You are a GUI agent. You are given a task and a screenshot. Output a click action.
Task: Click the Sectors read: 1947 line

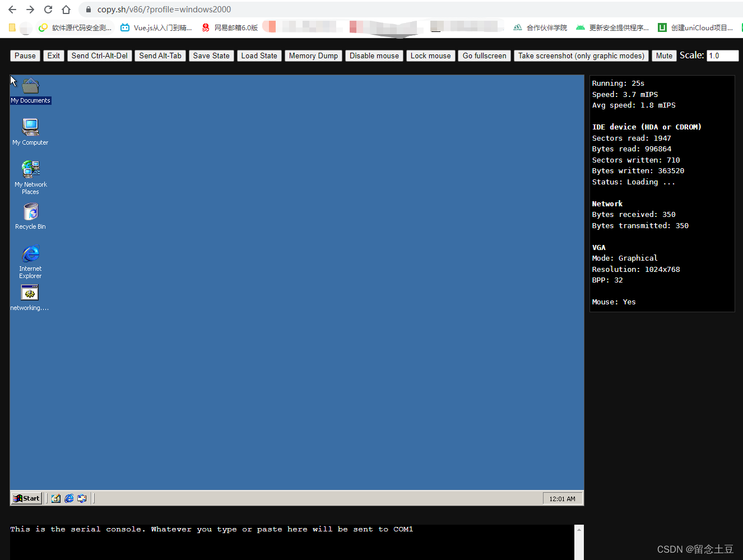[631, 138]
